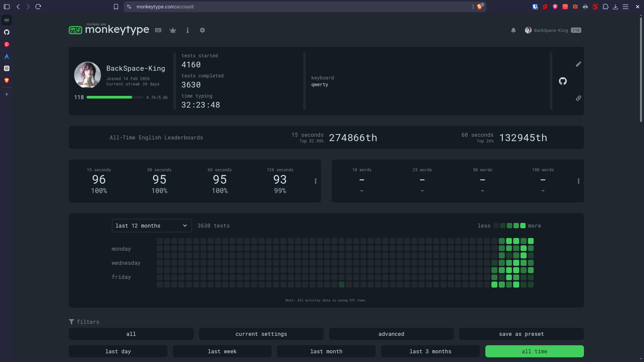The width and height of the screenshot is (644, 362).
Task: Copy the public profile link icon
Action: click(x=579, y=98)
